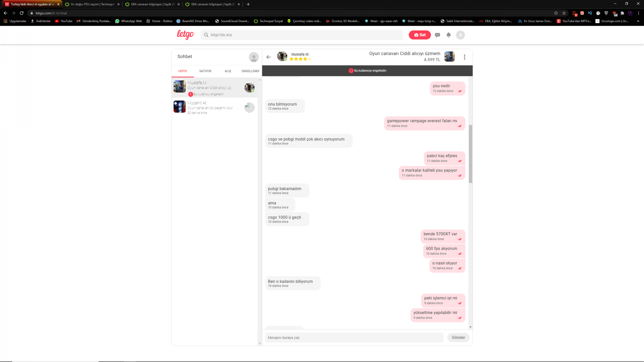Click the back arrow in chat header
The width and height of the screenshot is (644, 362).
(269, 57)
